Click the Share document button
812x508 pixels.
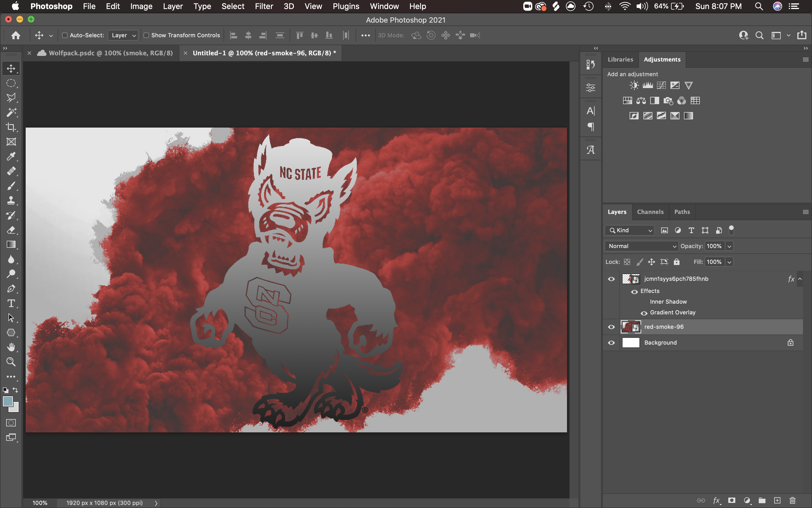pyautogui.click(x=802, y=35)
